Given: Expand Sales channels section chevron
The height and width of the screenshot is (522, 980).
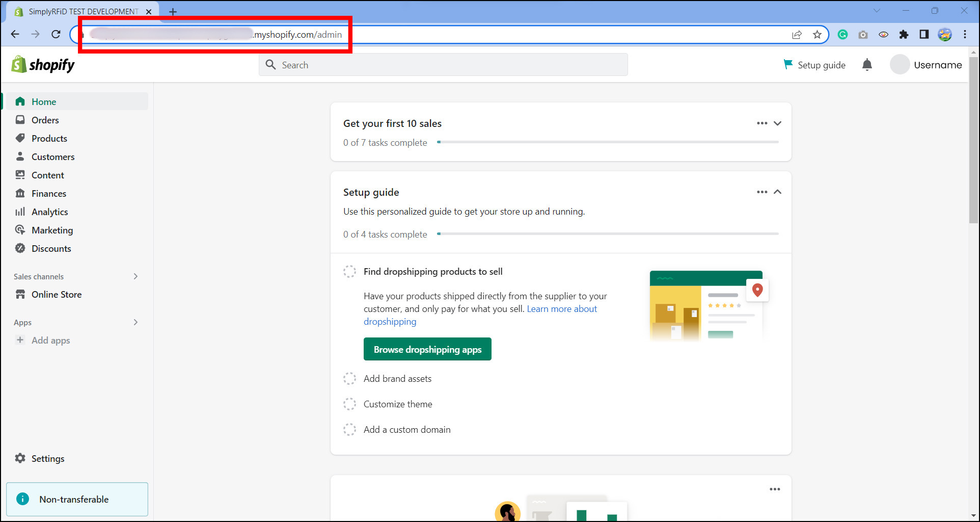Looking at the screenshot, I should tap(135, 276).
